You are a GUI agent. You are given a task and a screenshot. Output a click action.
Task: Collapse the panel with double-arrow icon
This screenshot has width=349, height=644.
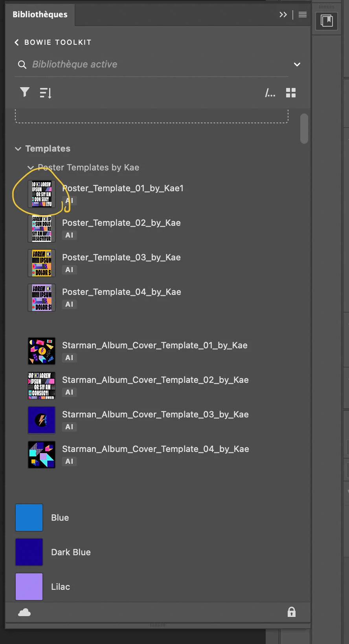point(283,15)
